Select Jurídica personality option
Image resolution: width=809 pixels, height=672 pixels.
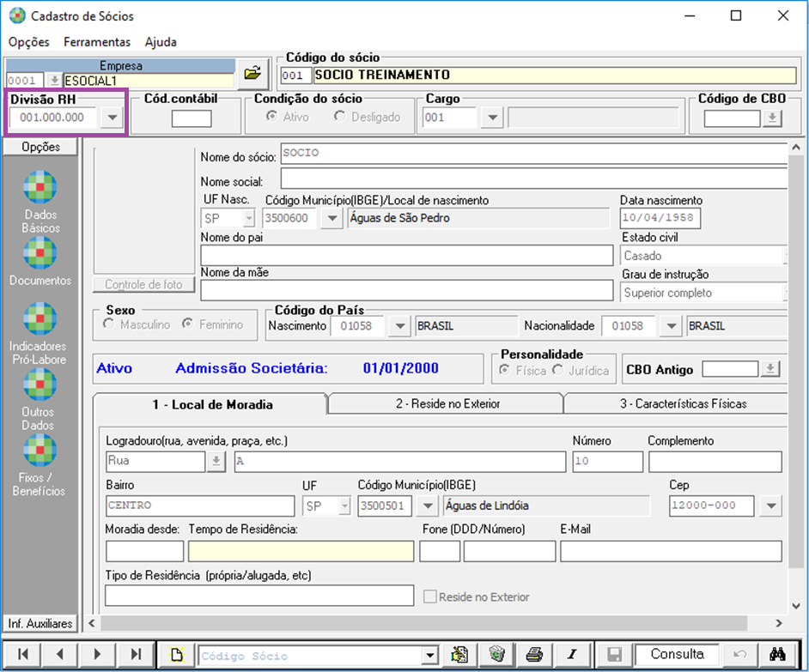pos(557,370)
